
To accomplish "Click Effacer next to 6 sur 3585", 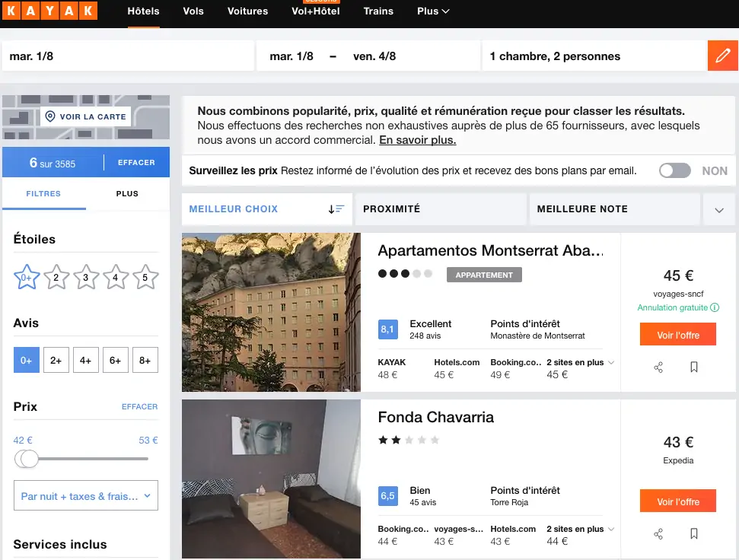I will (136, 163).
